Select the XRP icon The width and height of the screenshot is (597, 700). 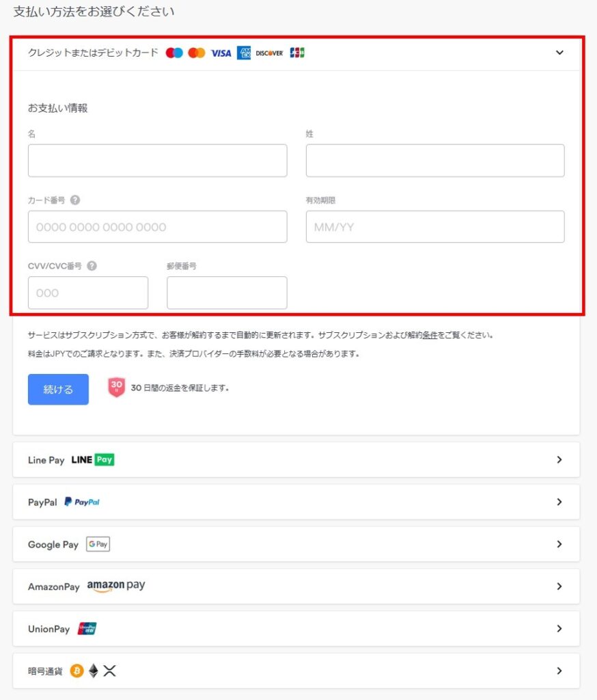tap(109, 670)
